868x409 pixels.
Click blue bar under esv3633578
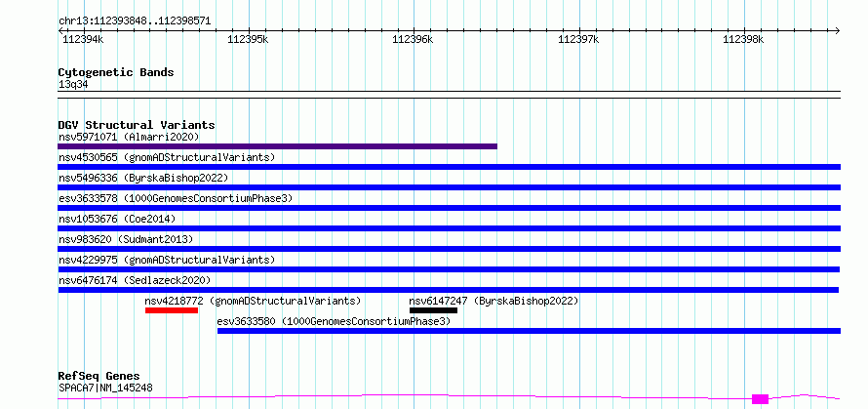click(x=449, y=208)
